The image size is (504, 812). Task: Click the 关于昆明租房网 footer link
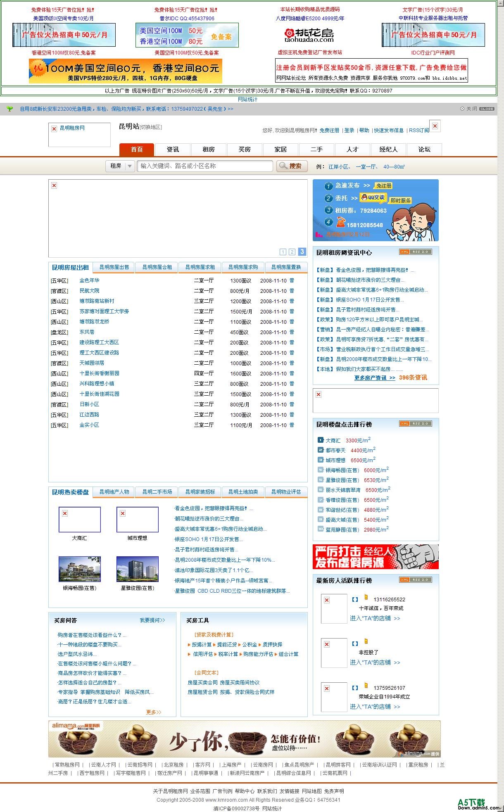click(x=170, y=791)
